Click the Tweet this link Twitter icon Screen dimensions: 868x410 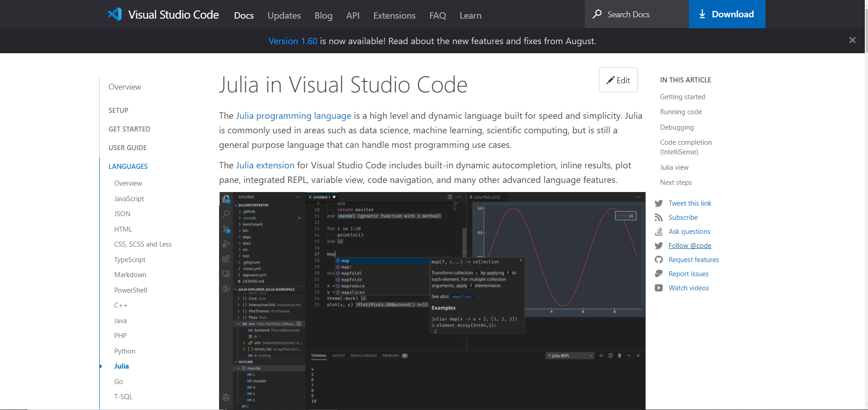tap(659, 203)
